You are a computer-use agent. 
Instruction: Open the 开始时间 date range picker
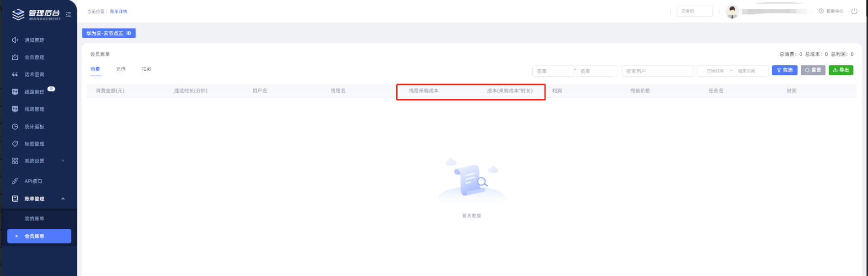click(715, 71)
